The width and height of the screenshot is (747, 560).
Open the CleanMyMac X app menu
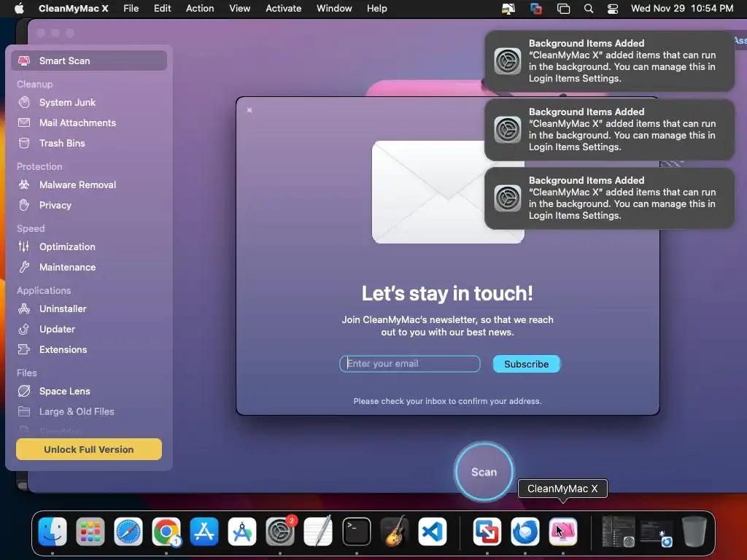(74, 9)
